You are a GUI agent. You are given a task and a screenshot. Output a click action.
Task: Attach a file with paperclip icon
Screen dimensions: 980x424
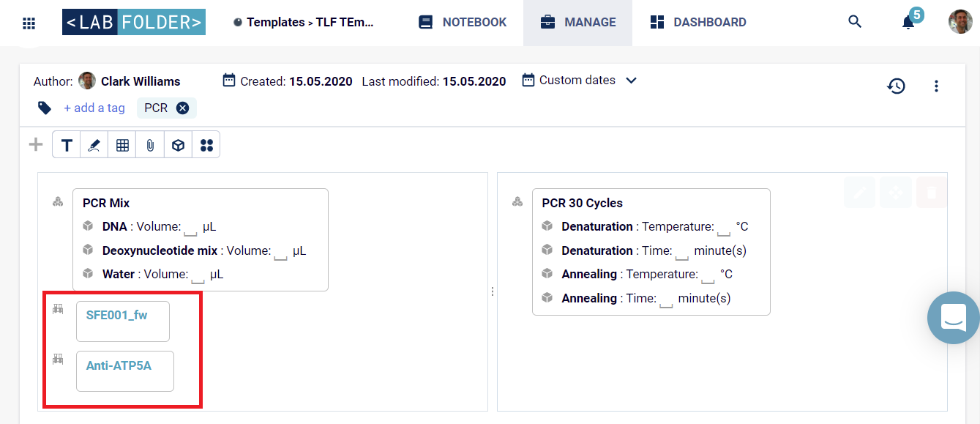tap(150, 145)
